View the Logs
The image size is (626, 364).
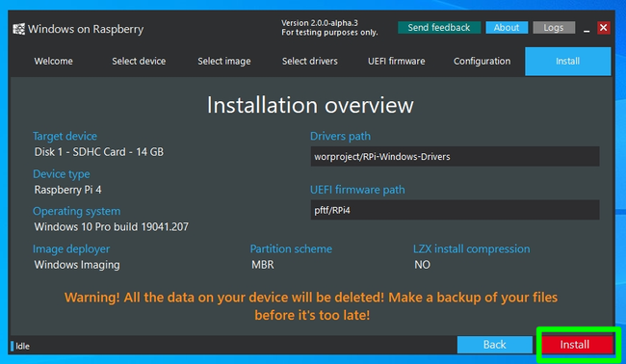(554, 28)
